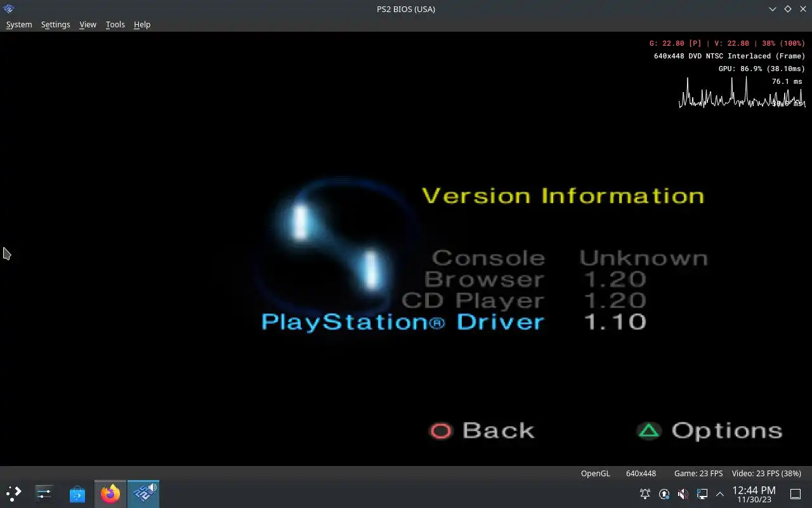Image resolution: width=812 pixels, height=508 pixels.
Task: Open the Tools menu
Action: point(115,24)
